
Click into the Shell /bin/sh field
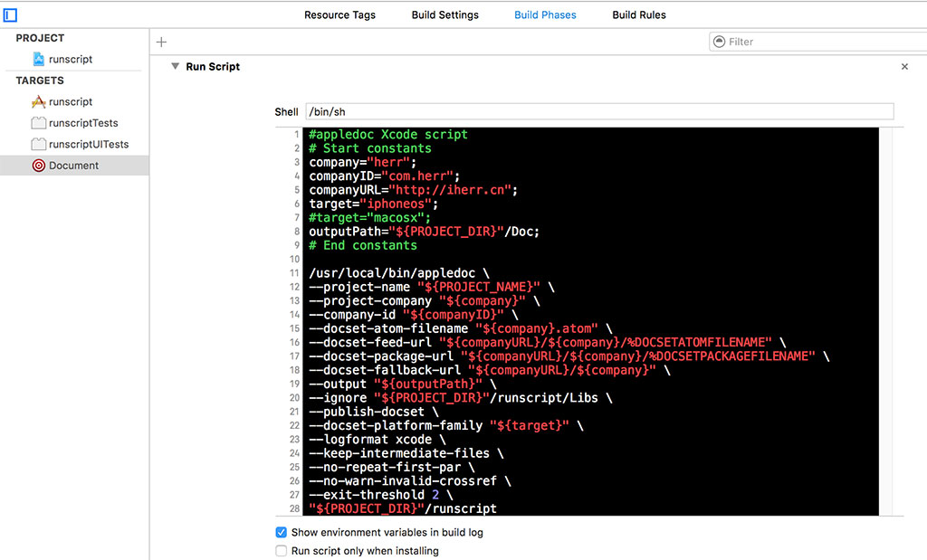pyautogui.click(x=599, y=111)
